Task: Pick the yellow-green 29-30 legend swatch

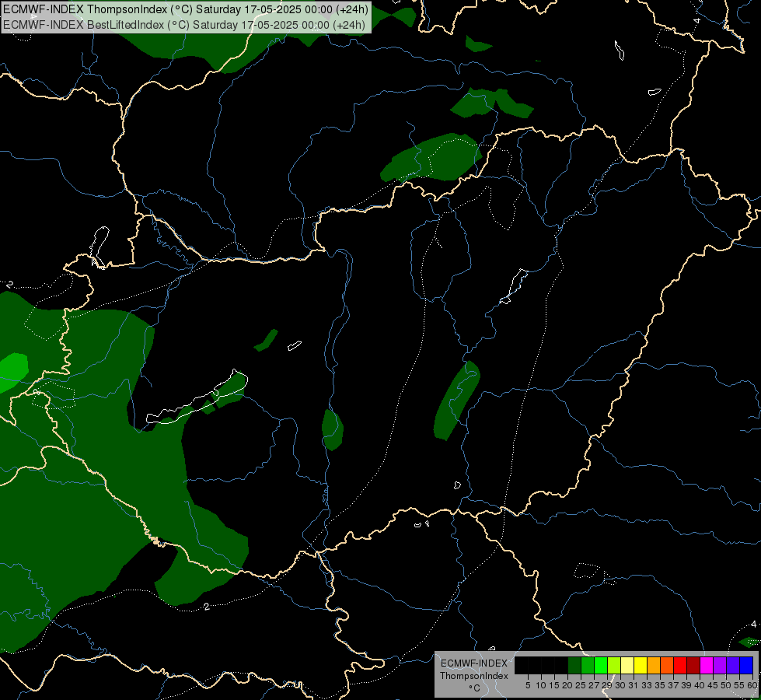Action: [x=614, y=666]
